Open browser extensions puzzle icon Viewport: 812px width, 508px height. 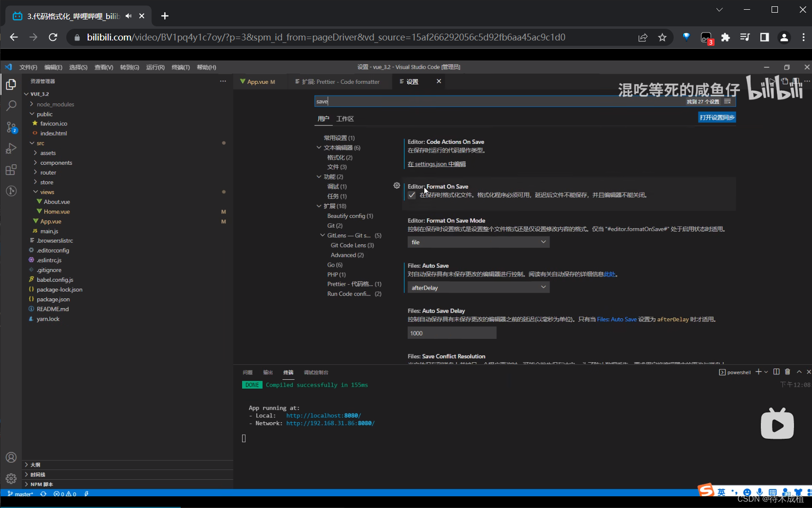[725, 38]
